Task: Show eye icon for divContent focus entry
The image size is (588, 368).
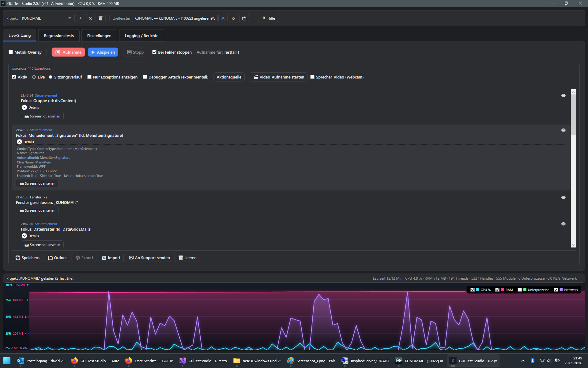Action: [563, 95]
